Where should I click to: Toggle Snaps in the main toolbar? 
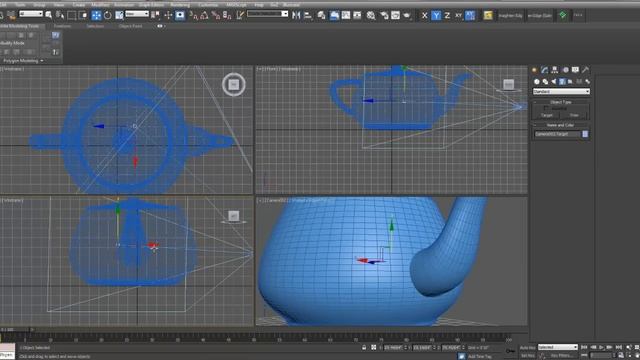[x=193, y=16]
